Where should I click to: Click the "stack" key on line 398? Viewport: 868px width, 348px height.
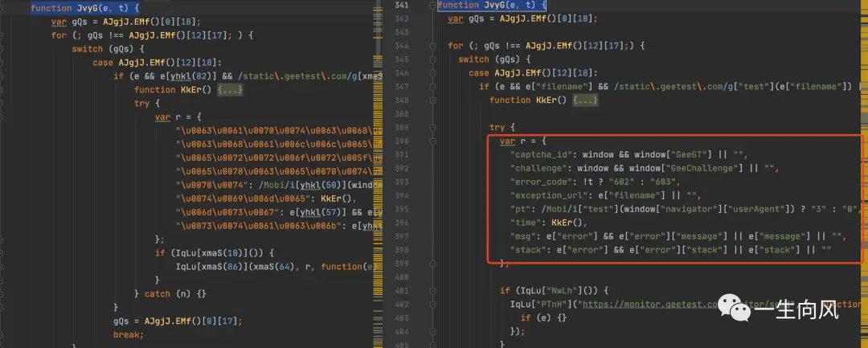[x=529, y=249]
